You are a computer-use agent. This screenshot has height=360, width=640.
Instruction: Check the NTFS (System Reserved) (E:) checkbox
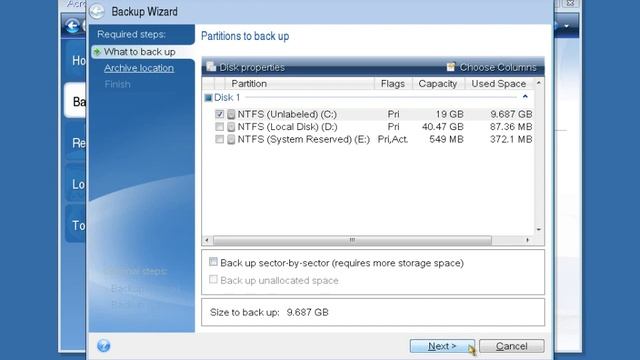click(220, 140)
